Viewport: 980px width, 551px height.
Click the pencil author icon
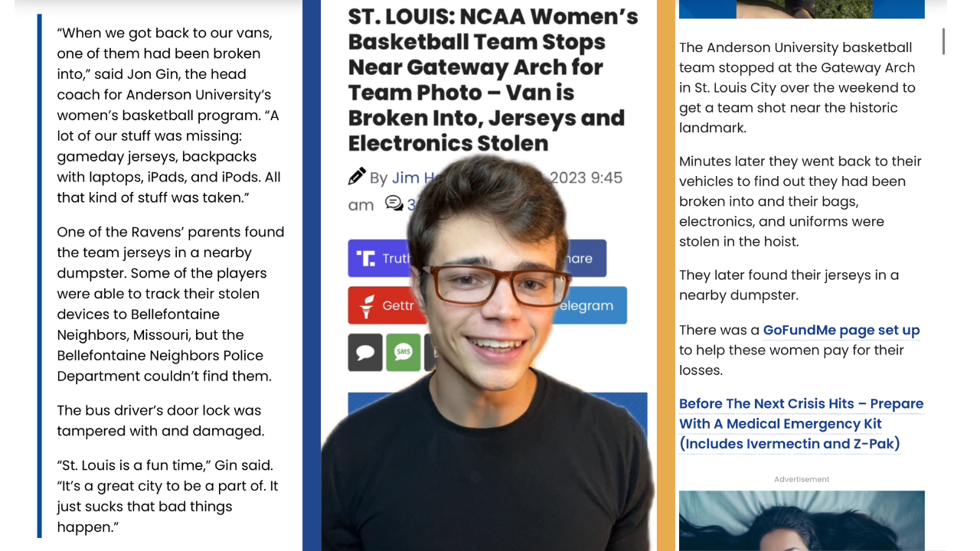click(357, 178)
